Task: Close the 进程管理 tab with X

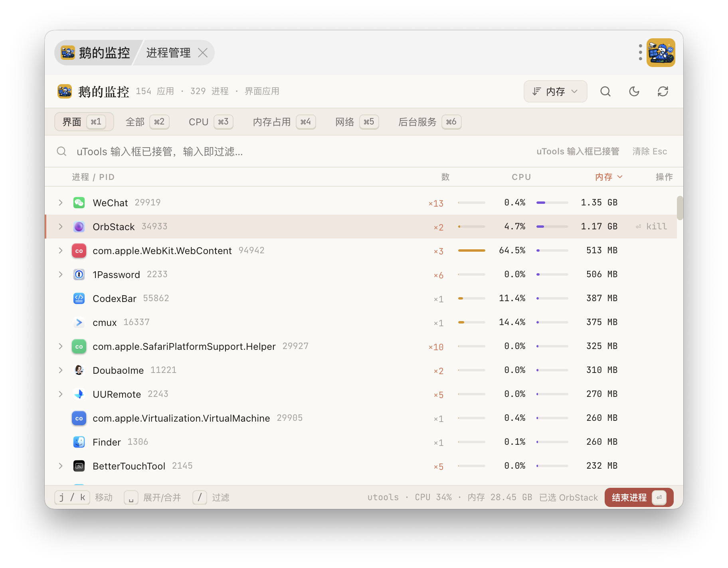Action: (203, 53)
